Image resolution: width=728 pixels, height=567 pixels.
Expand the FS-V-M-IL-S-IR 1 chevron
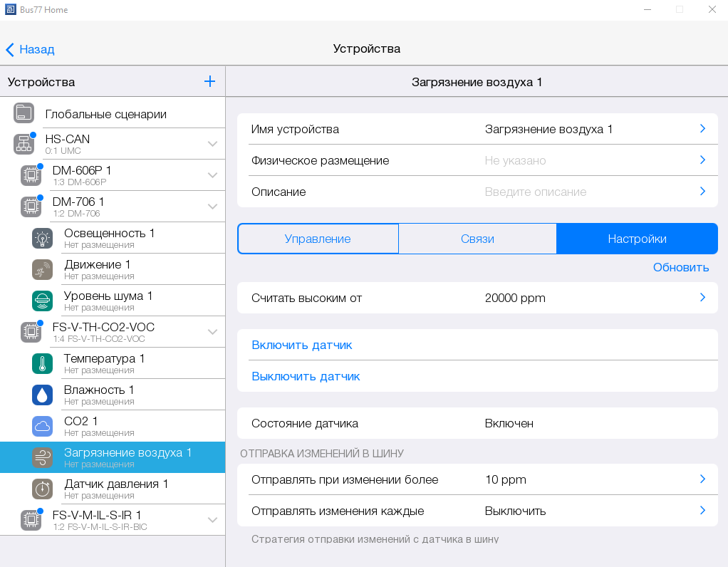point(212,520)
